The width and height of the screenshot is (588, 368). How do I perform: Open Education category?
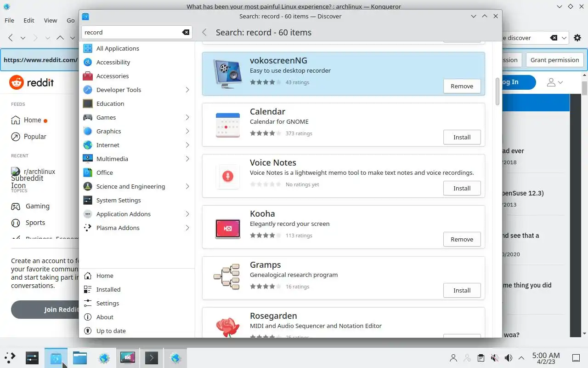pos(136,103)
